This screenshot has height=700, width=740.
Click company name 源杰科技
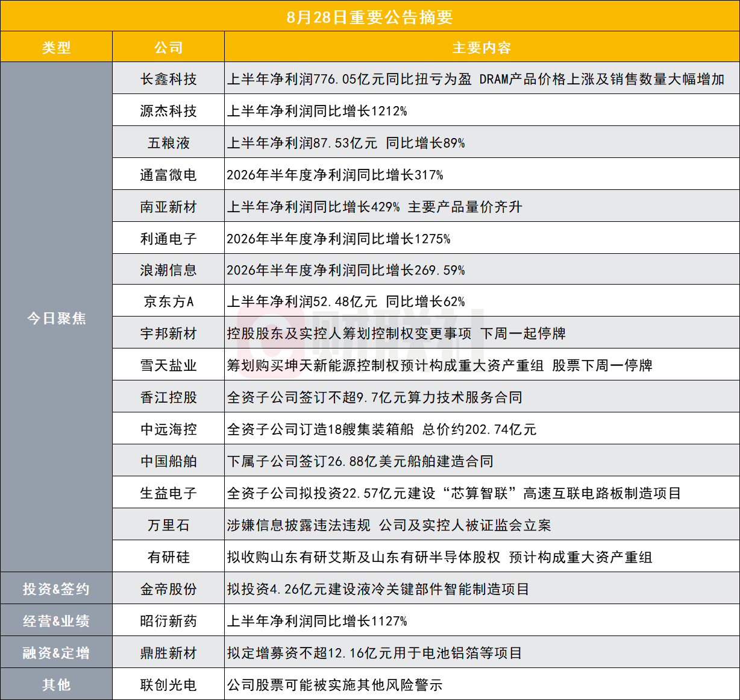point(169,111)
